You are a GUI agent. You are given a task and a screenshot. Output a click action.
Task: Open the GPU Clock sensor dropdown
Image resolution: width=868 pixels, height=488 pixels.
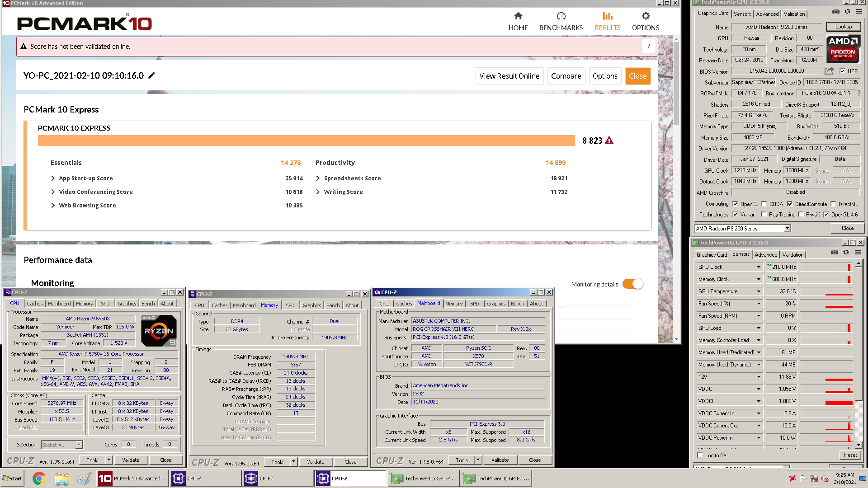pos(759,267)
